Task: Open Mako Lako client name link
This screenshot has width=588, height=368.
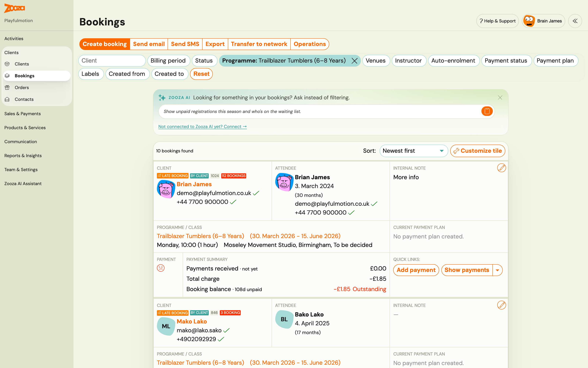Action: tap(192, 321)
